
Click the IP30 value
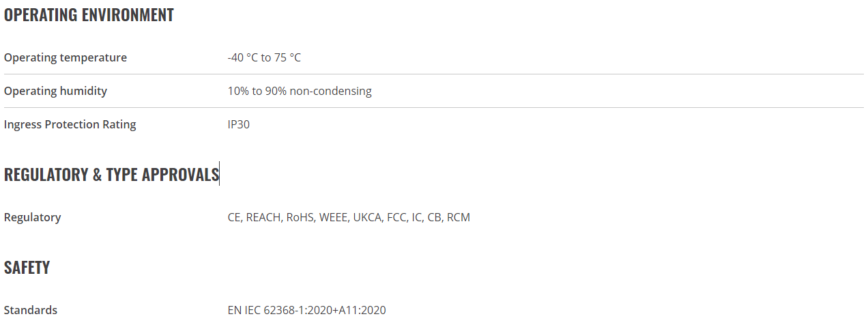click(x=239, y=124)
